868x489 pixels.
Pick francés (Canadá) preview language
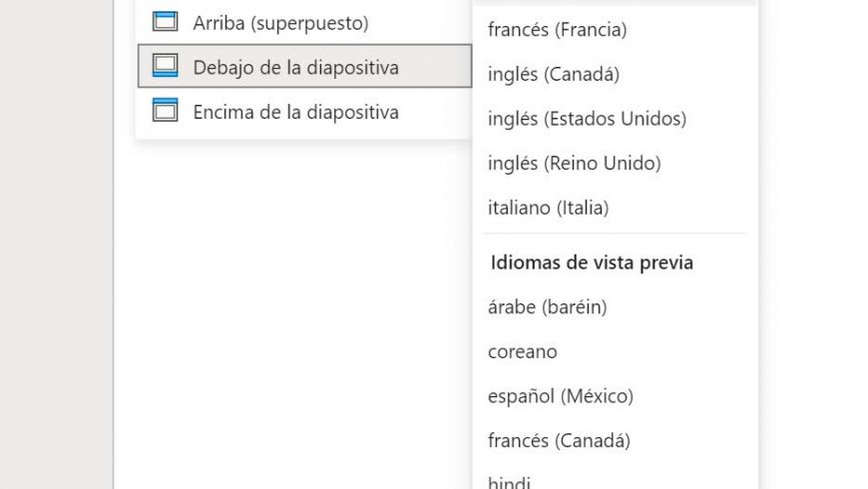[615, 441]
